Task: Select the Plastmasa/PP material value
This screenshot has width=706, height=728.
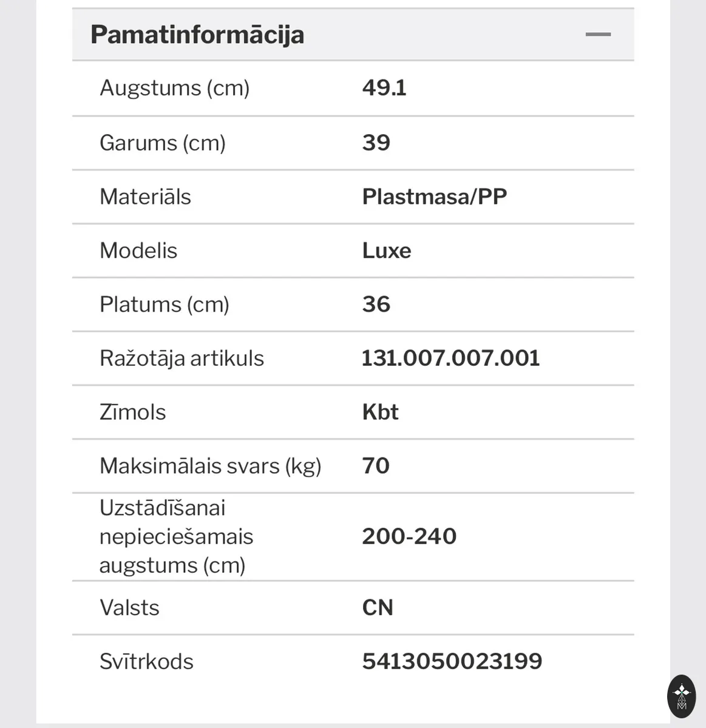Action: 435,197
